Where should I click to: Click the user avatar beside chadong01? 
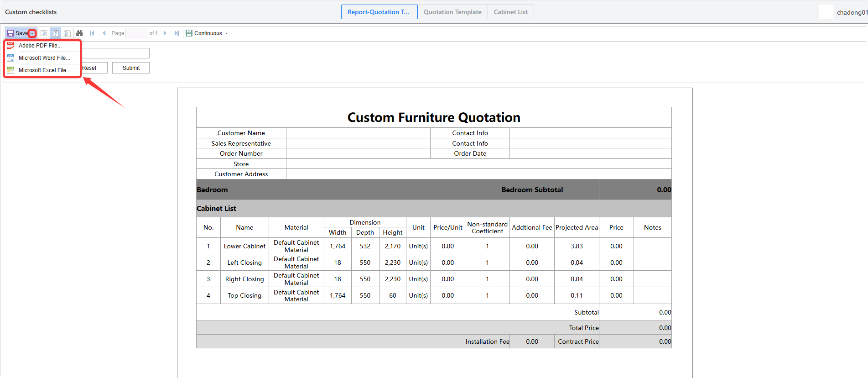tap(826, 12)
